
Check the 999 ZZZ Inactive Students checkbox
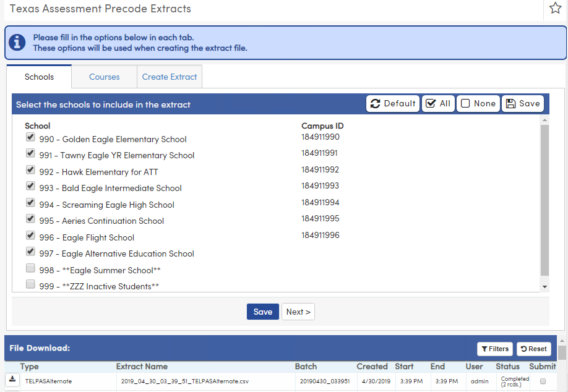click(x=30, y=284)
